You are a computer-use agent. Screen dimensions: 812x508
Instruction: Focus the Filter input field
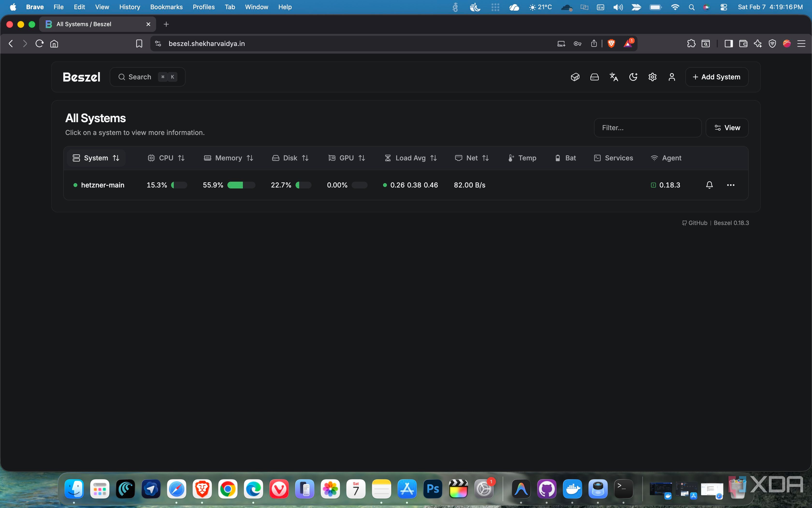pyautogui.click(x=648, y=128)
